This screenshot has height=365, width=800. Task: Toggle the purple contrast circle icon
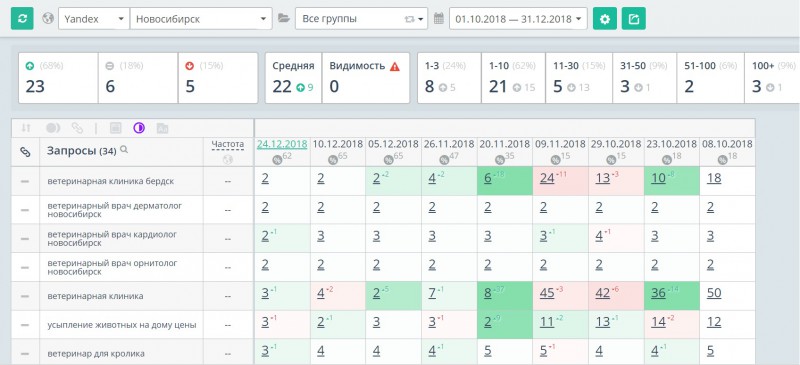click(139, 128)
